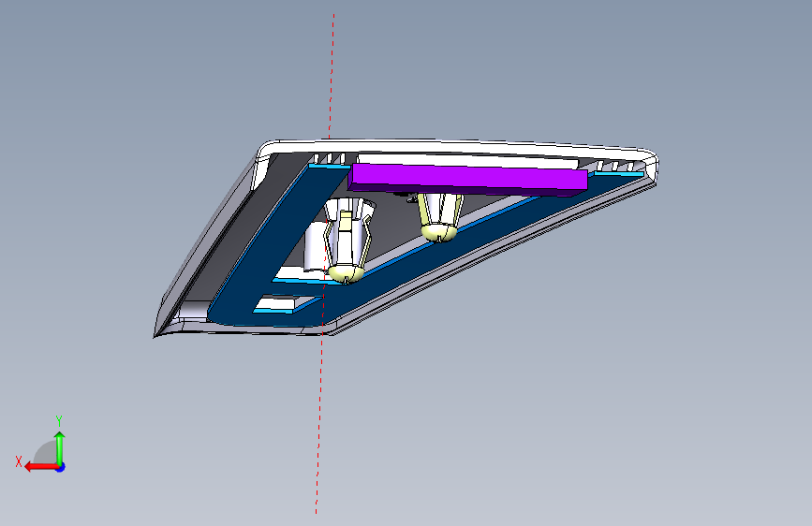Click the white outer housing rim
This screenshot has width=812, height=526.
(456, 147)
